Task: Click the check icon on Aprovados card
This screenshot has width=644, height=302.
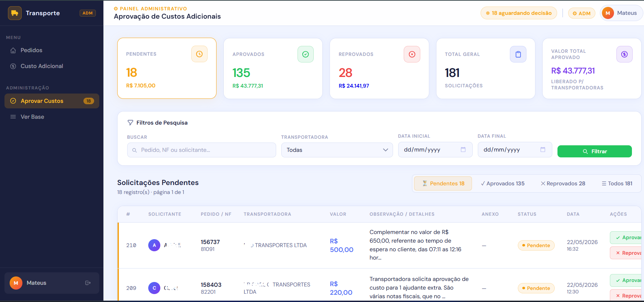Action: [305, 54]
